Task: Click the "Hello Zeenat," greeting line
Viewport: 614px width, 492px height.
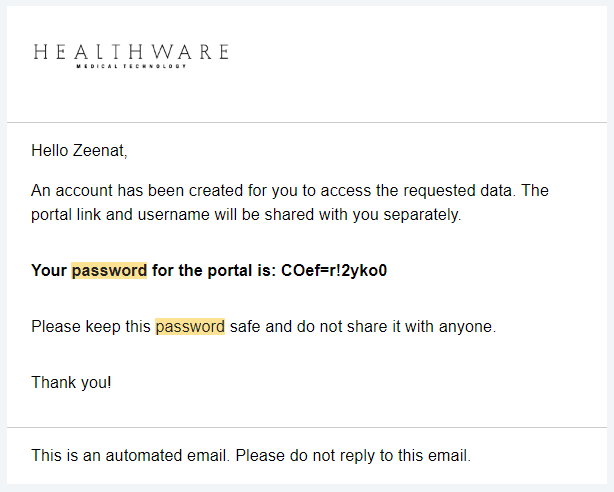Action: click(x=80, y=151)
